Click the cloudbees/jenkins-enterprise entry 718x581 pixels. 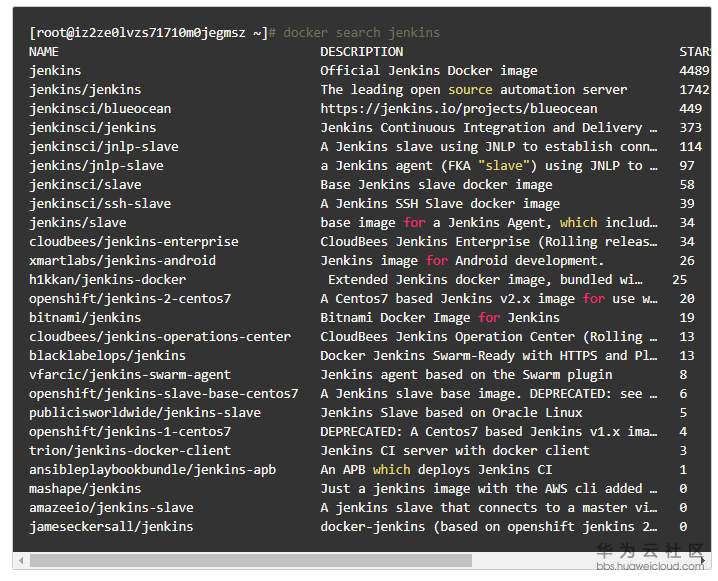[134, 241]
